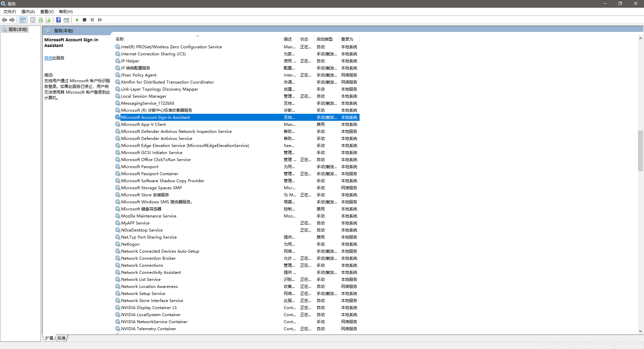Viewport: 644px width, 349px height.
Task: Open the 文件(F) menu
Action: [x=10, y=12]
